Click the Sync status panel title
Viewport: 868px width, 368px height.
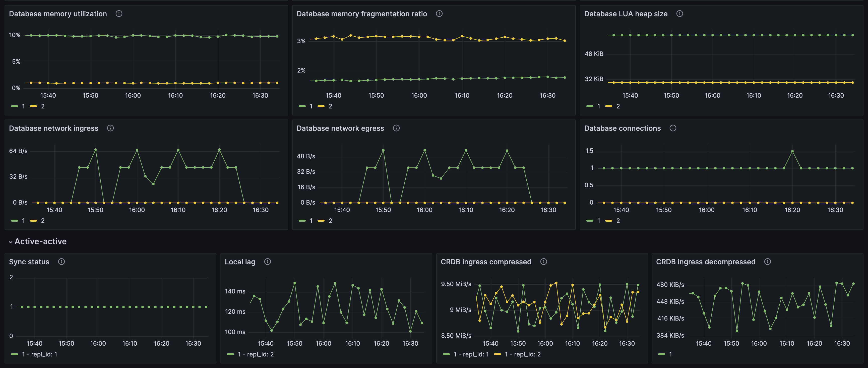tap(29, 262)
